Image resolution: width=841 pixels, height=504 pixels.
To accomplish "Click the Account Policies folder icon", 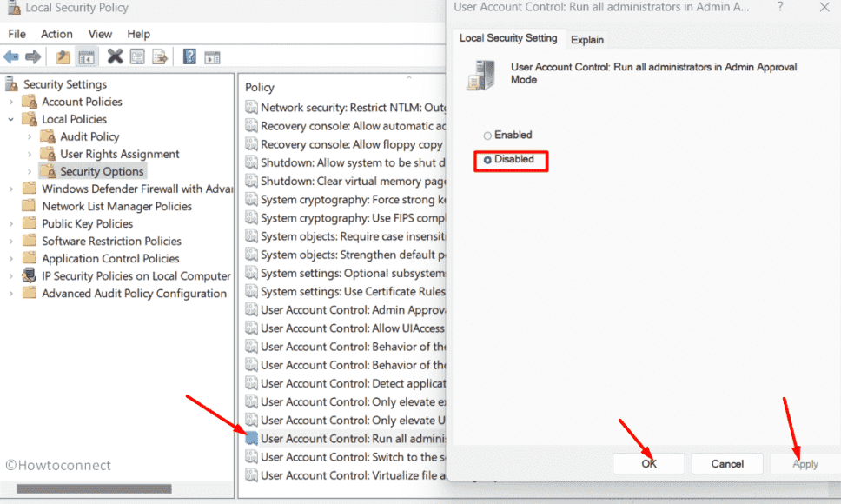I will 30,102.
